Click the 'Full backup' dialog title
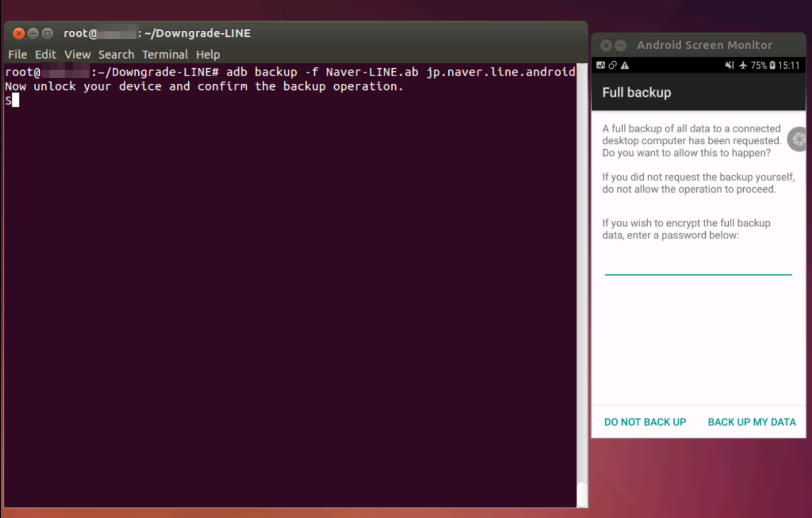Image resolution: width=812 pixels, height=518 pixels. tap(636, 92)
